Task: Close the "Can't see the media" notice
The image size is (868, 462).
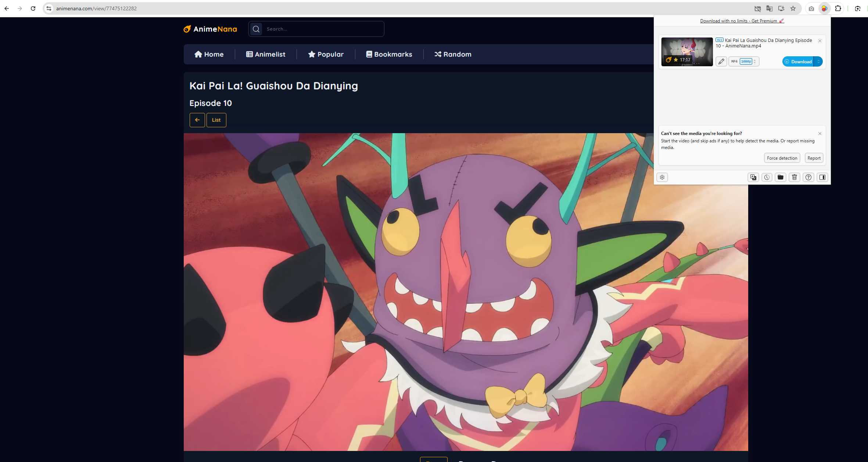Action: pyautogui.click(x=820, y=134)
